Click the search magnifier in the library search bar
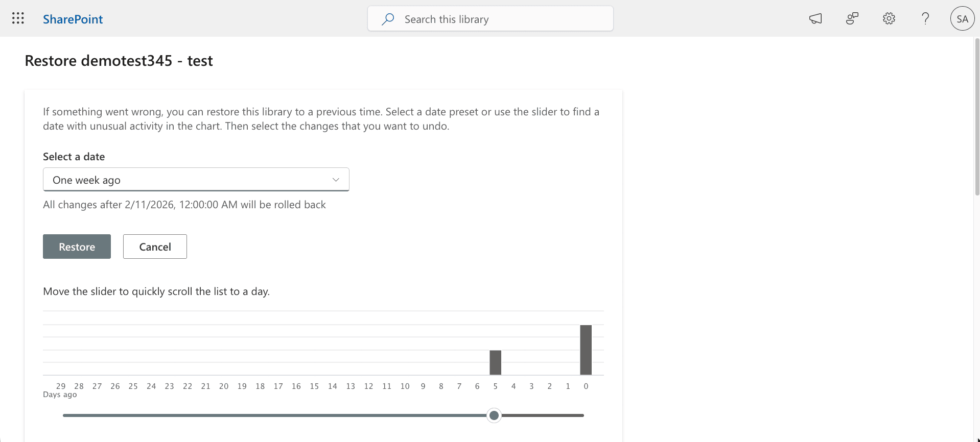Screen dimensions: 980x442 [x=387, y=18]
